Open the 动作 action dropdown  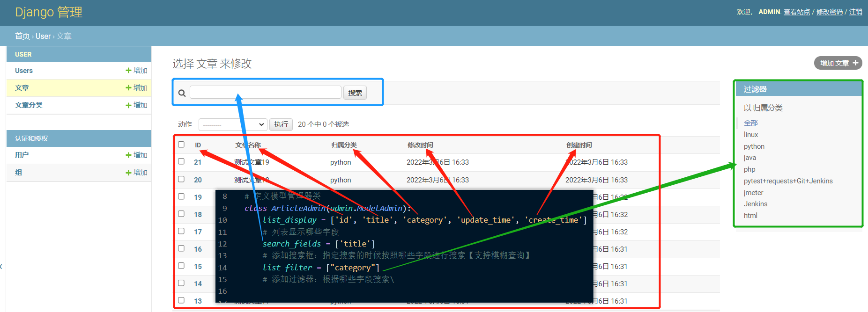pyautogui.click(x=233, y=124)
